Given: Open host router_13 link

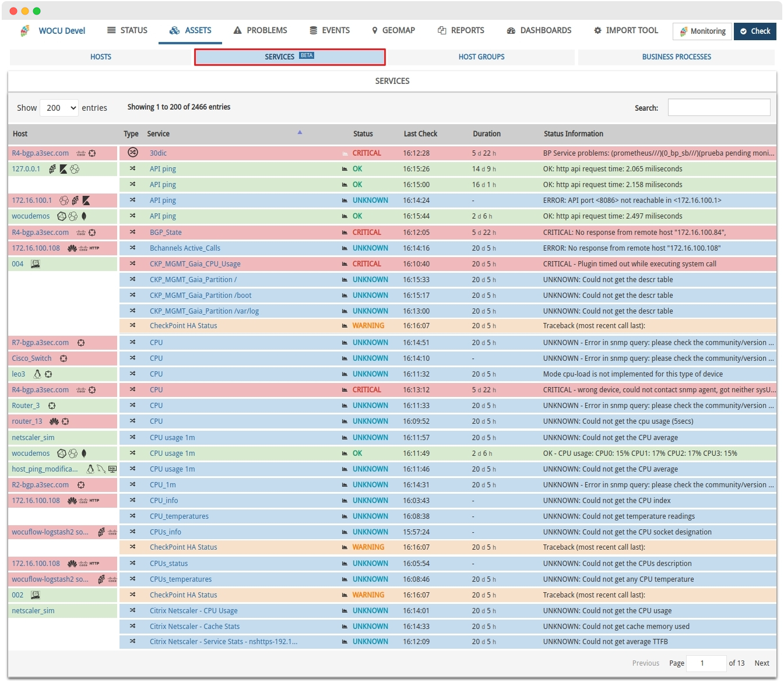Looking at the screenshot, I should click(x=27, y=421).
